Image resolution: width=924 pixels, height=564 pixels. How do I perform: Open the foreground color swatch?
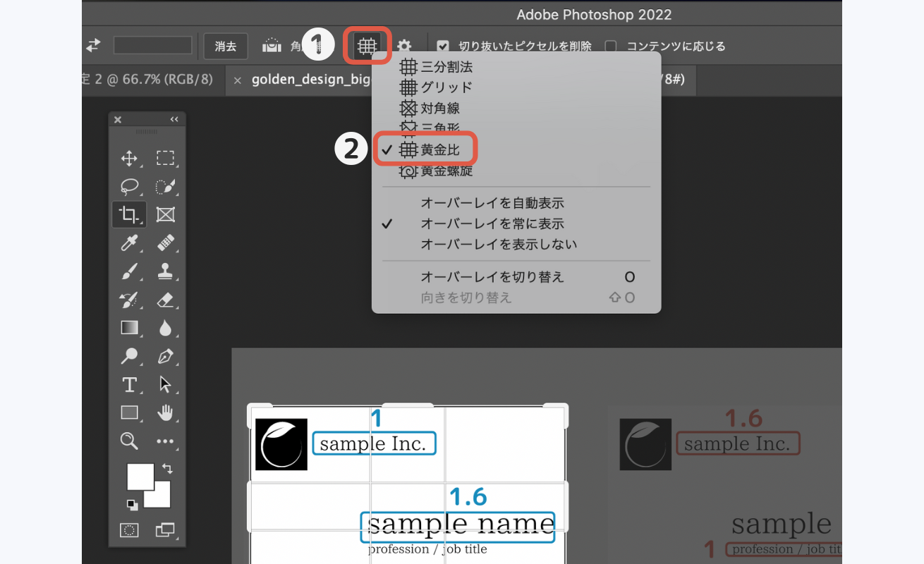pos(140,477)
